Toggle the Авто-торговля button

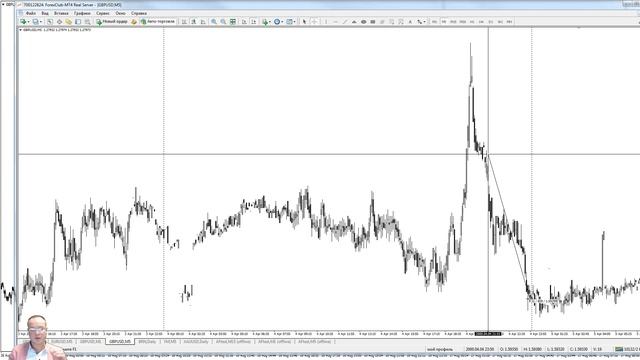click(158, 22)
